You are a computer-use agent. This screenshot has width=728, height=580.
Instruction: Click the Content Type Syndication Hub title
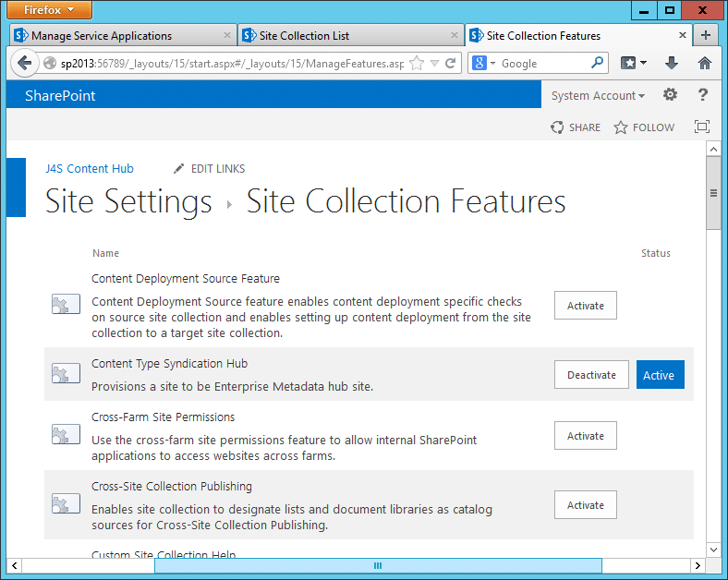coord(169,363)
